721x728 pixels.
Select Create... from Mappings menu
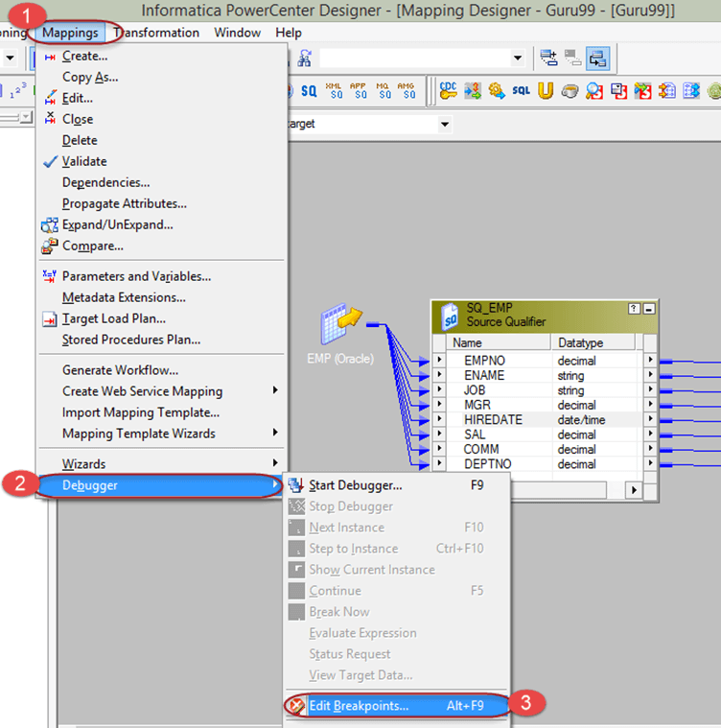pyautogui.click(x=161, y=57)
